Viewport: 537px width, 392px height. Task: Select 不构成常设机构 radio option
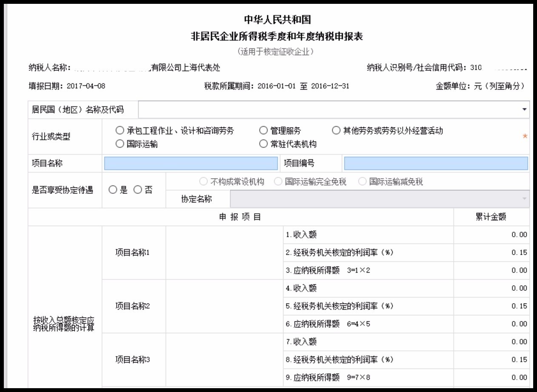coord(203,182)
